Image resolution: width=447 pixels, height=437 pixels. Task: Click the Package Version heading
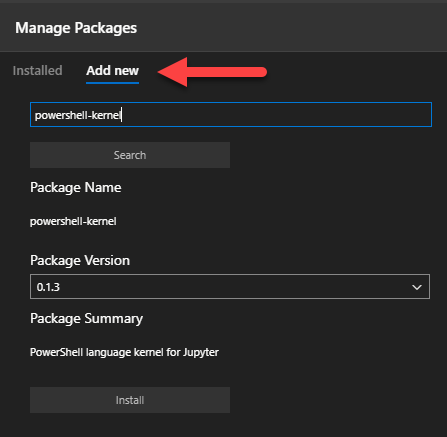(x=80, y=260)
